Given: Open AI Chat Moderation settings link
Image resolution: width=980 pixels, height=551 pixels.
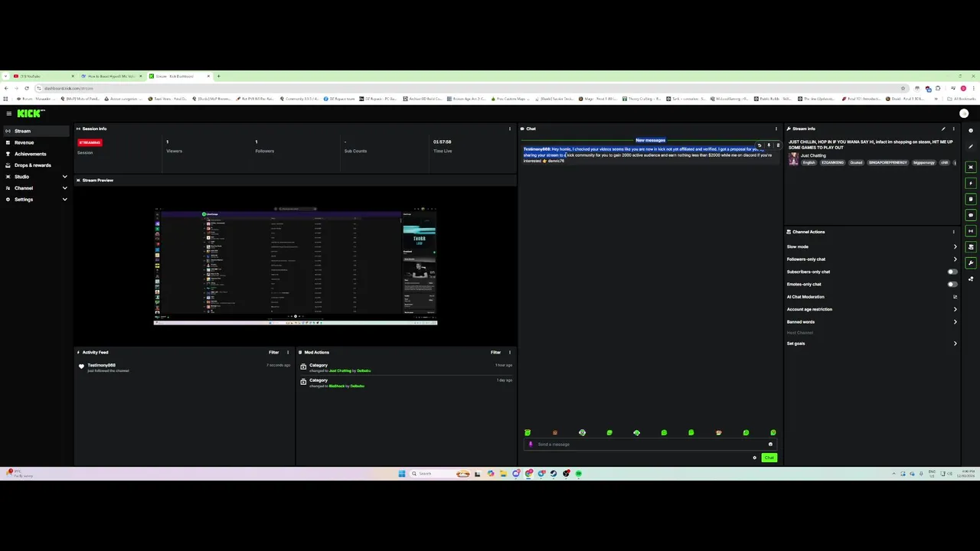Looking at the screenshot, I should pyautogui.click(x=955, y=297).
